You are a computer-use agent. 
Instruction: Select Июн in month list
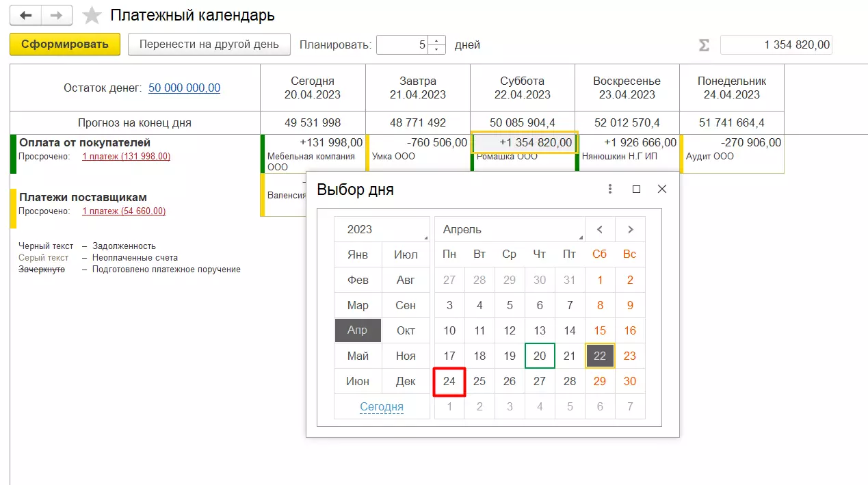(358, 381)
